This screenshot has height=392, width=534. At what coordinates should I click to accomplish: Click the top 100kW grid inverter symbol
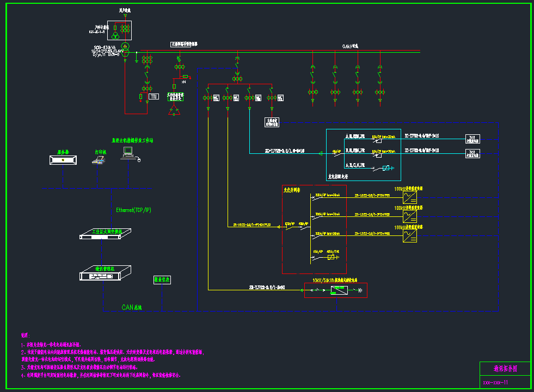[x=410, y=198]
